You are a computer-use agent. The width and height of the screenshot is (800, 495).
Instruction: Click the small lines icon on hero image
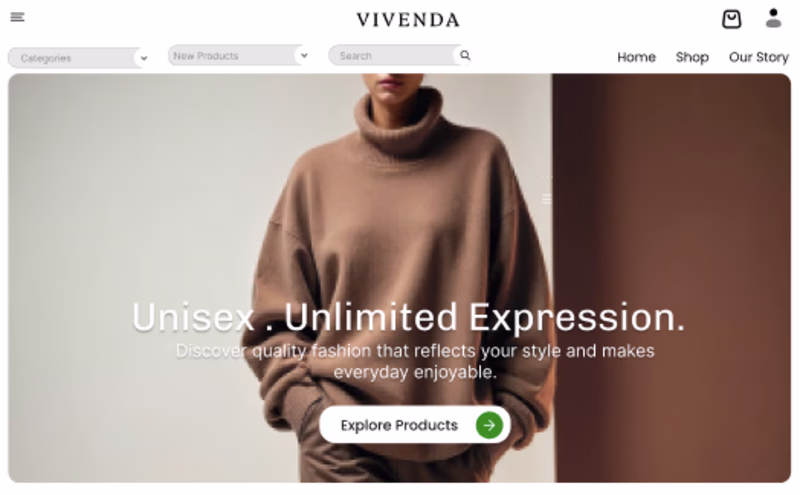click(546, 199)
